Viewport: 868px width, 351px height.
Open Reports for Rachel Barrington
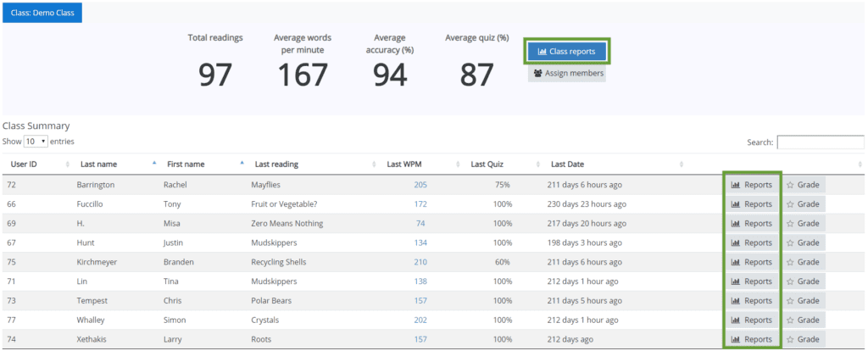[752, 185]
